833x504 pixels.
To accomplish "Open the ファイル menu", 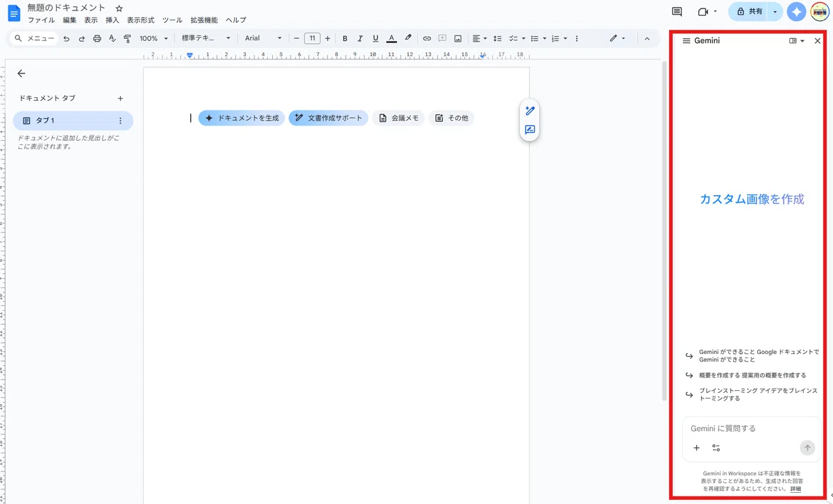I will 41,20.
